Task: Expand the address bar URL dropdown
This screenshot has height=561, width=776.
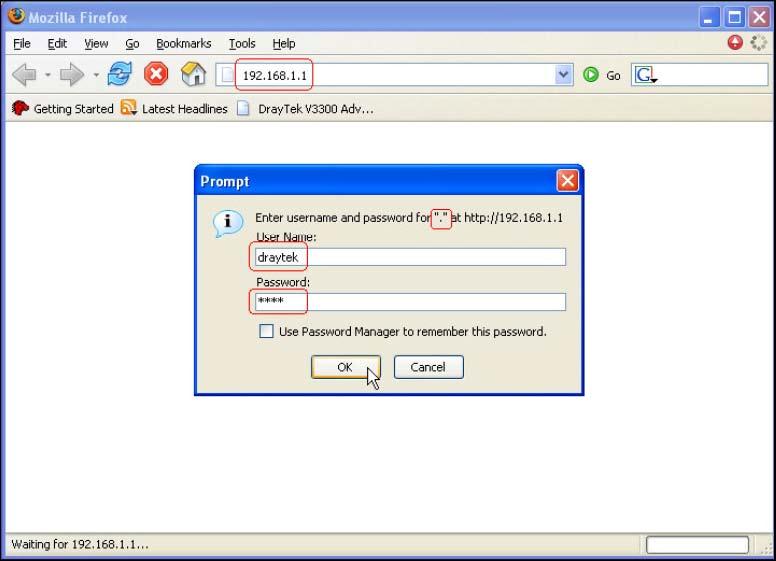Action: click(563, 75)
